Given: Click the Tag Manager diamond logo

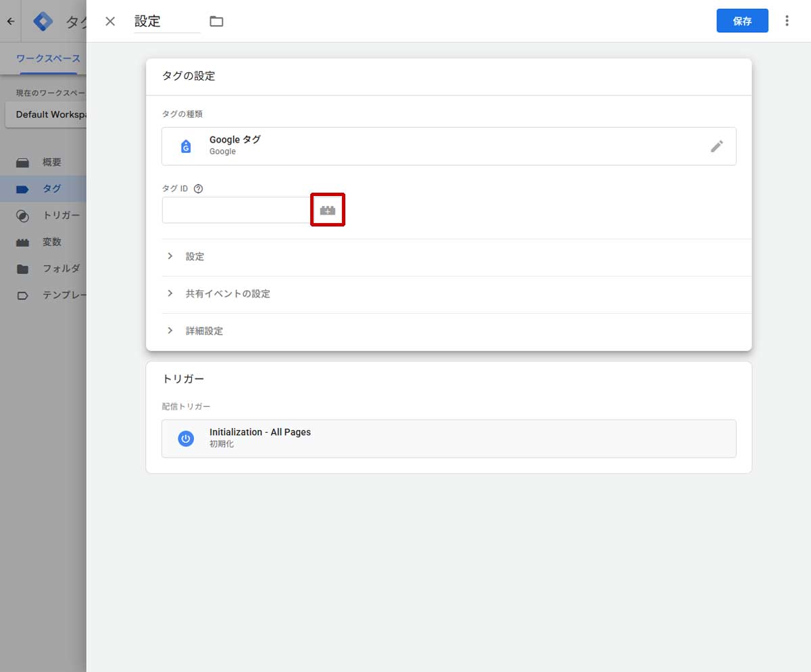Looking at the screenshot, I should tap(43, 21).
